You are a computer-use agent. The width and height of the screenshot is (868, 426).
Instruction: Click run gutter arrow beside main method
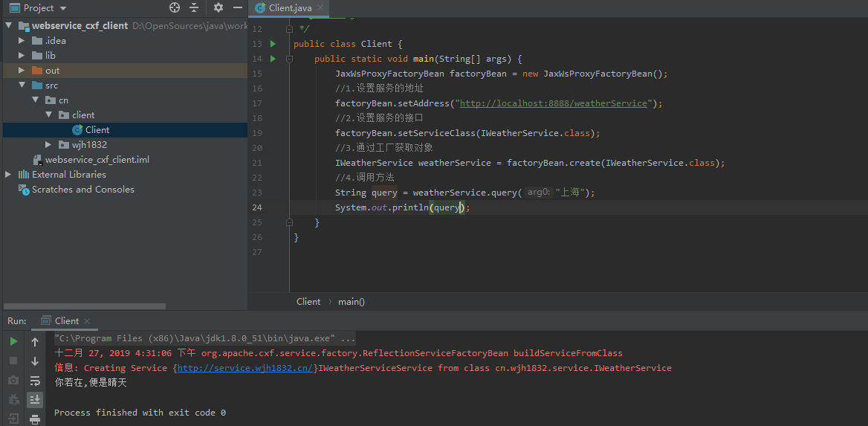pyautogui.click(x=273, y=59)
